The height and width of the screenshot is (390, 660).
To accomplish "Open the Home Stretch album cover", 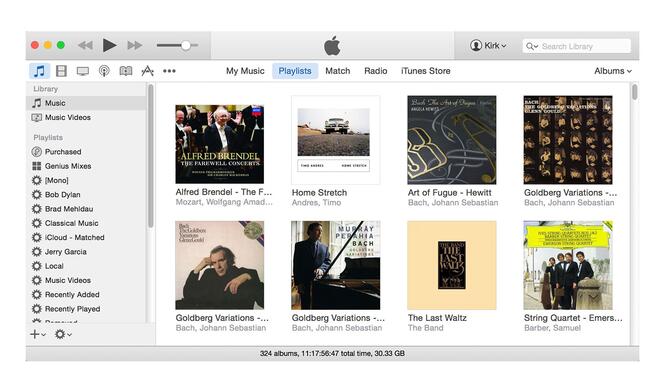I will [x=335, y=140].
